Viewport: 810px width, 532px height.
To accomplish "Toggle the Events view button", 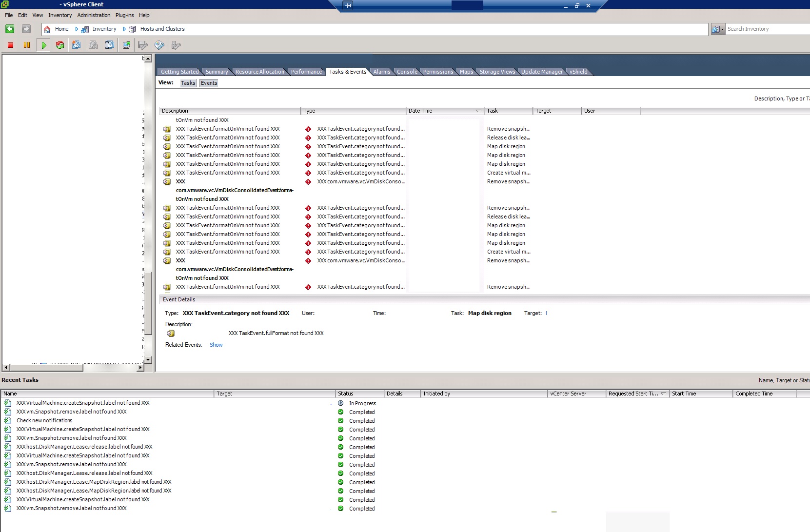I will [x=209, y=83].
